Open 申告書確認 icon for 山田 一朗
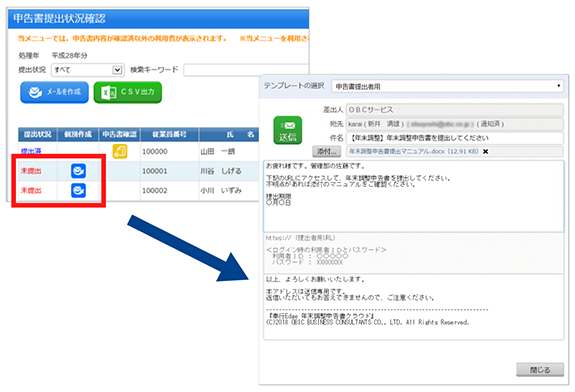The image size is (575, 392). (x=120, y=151)
